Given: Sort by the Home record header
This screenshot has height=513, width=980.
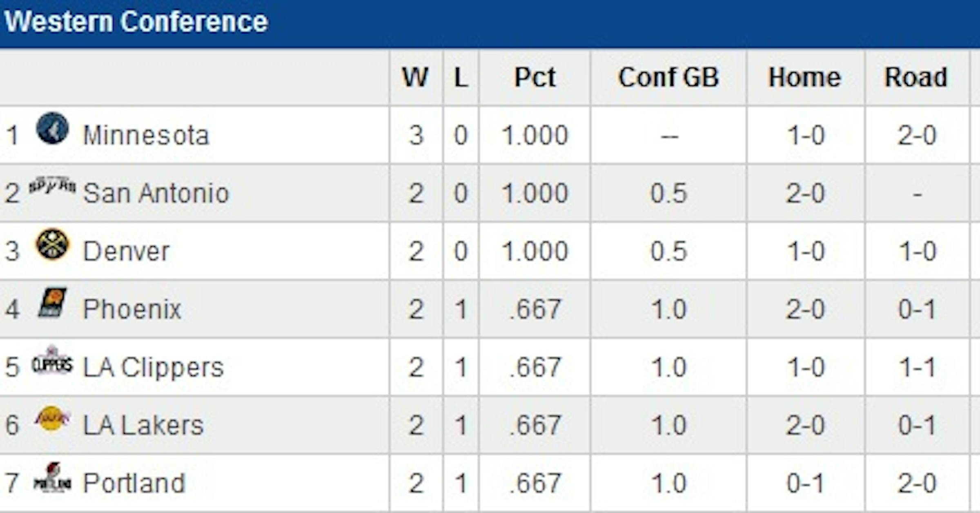Looking at the screenshot, I should pyautogui.click(x=805, y=77).
